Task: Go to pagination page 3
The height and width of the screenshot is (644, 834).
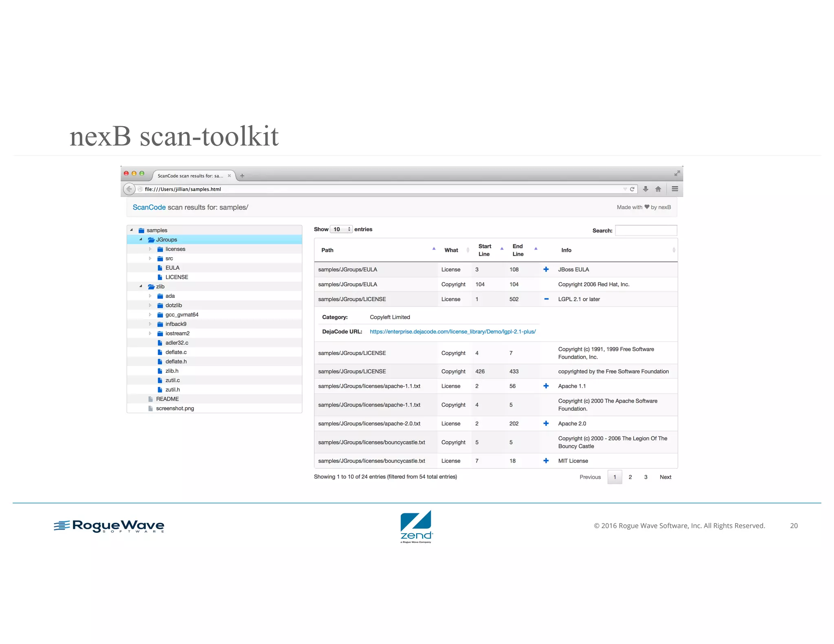Action: tap(645, 477)
